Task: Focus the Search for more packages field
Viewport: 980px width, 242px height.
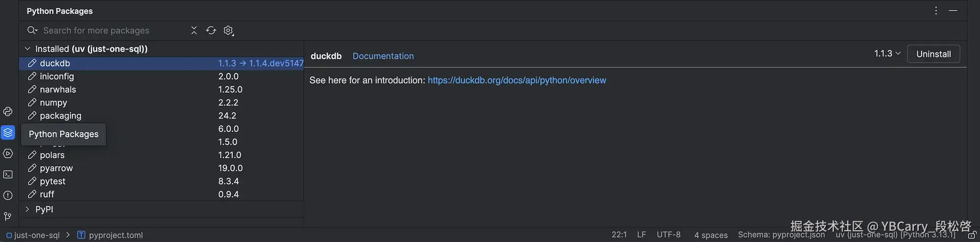Action: click(x=113, y=30)
